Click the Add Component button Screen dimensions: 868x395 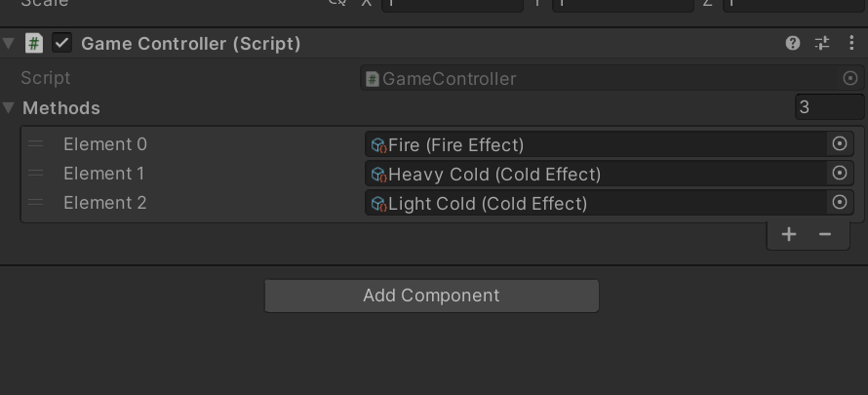431,296
